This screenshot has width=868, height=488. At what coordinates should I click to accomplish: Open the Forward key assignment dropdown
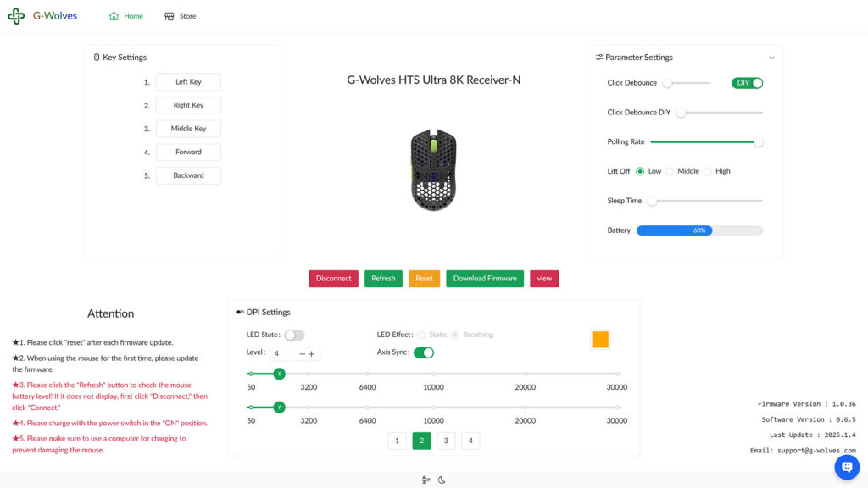tap(188, 152)
